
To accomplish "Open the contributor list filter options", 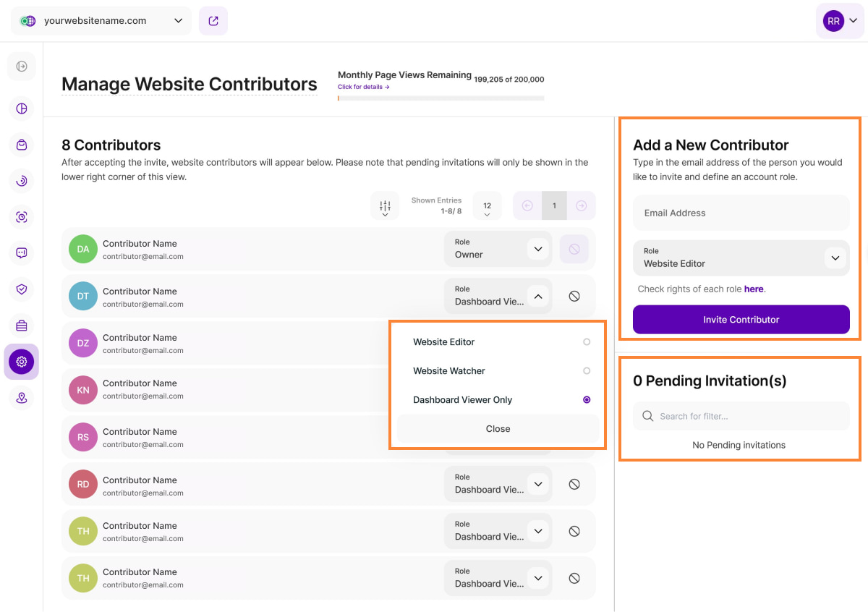I will coord(385,206).
